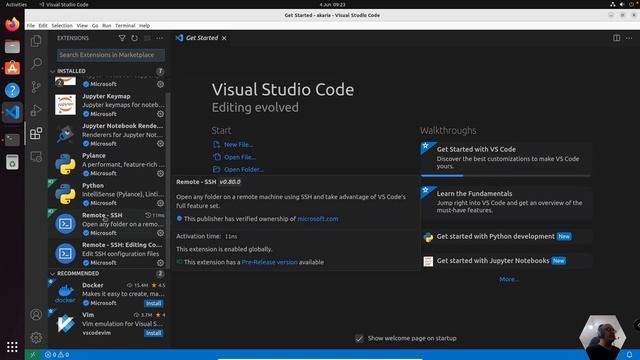This screenshot has width=640, height=360.
Task: Open the Selection menu
Action: click(62, 25)
